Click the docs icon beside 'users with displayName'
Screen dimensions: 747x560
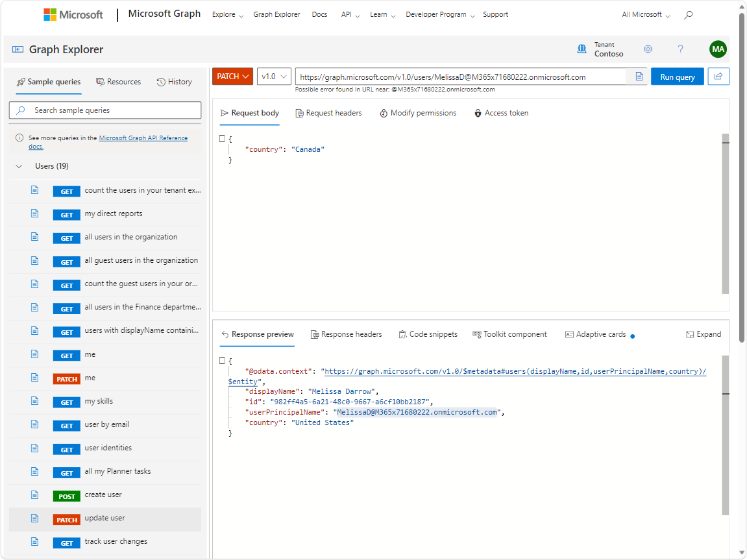(x=35, y=330)
